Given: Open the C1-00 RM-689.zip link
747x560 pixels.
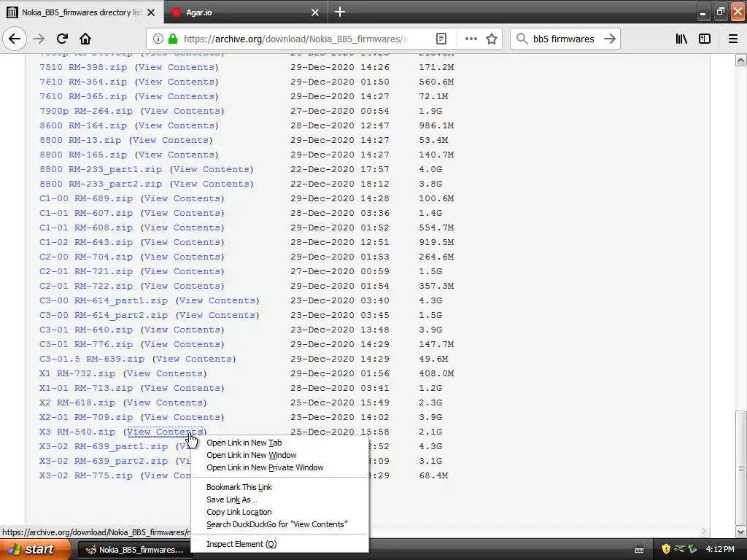Looking at the screenshot, I should tap(86, 198).
